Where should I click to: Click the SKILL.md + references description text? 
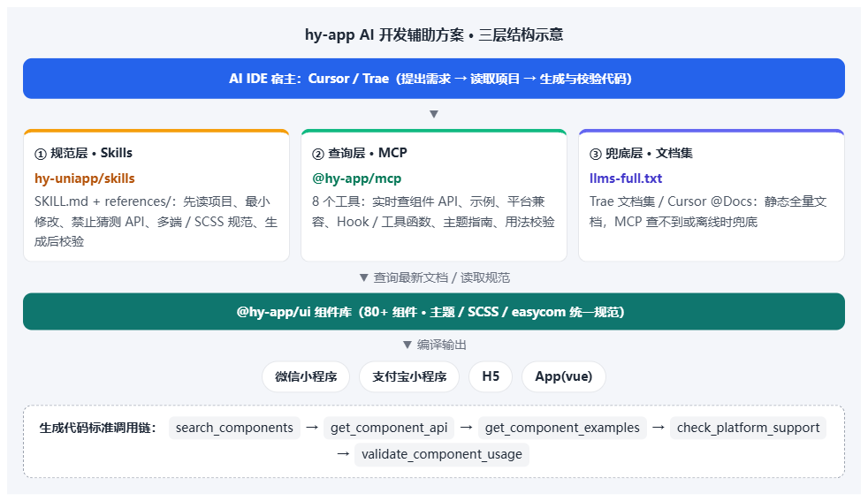click(x=156, y=222)
